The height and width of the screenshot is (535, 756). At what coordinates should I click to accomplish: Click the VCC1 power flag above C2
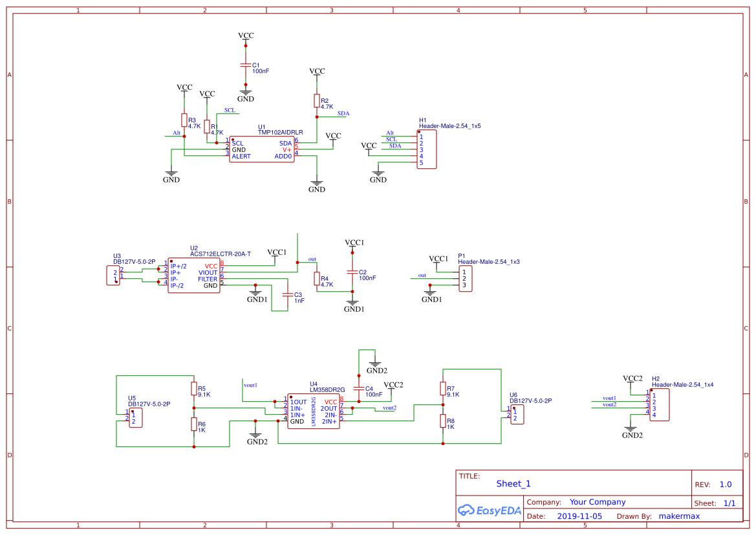pyautogui.click(x=353, y=243)
